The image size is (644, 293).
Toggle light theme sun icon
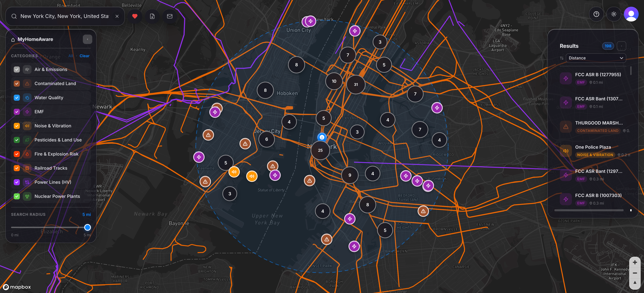point(614,14)
